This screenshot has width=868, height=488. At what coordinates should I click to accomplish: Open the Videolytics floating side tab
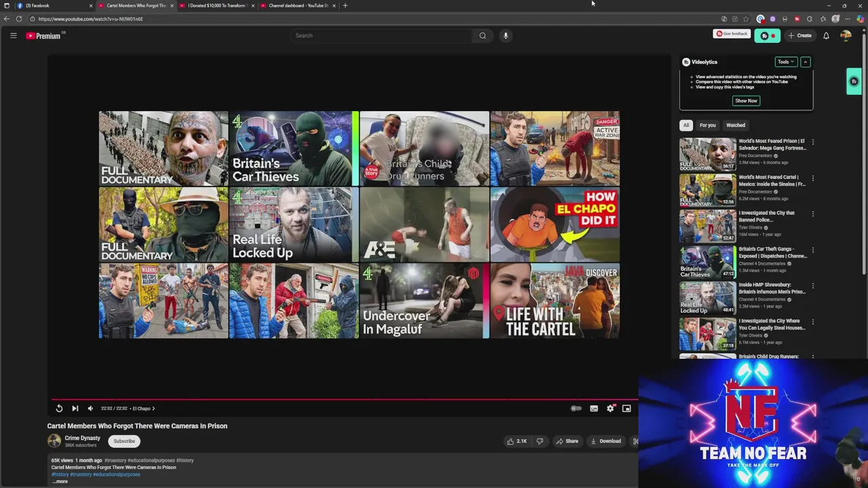tap(854, 81)
